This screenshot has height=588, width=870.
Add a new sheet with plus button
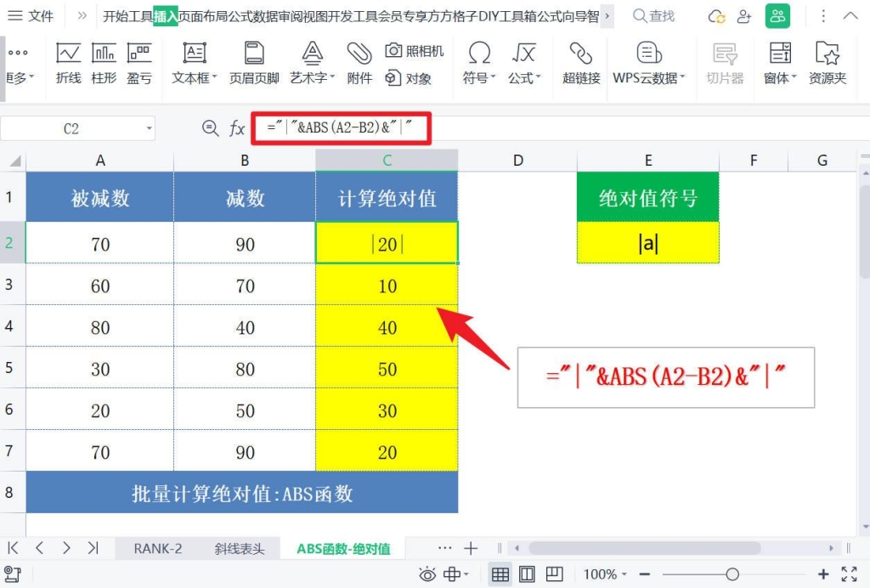[x=471, y=548]
